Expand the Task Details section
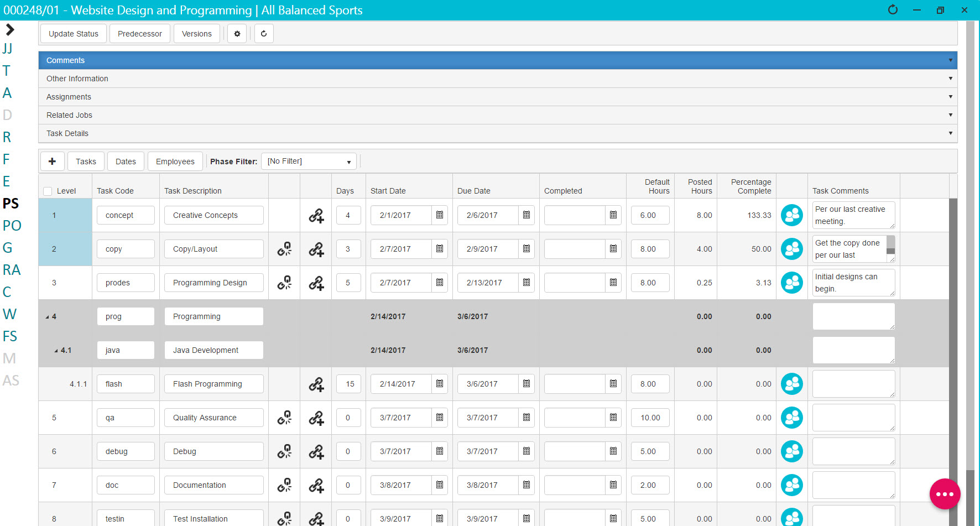Viewport: 980px width, 526px height. pos(498,133)
